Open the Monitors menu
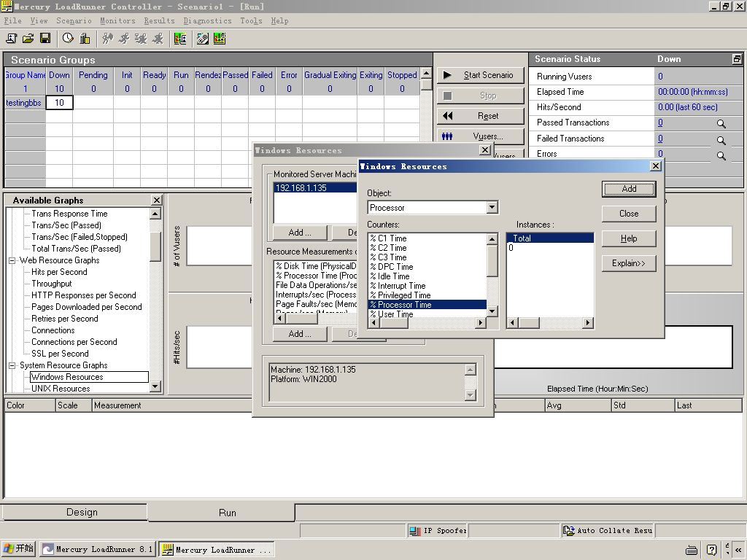This screenshot has width=747, height=560. (x=117, y=20)
